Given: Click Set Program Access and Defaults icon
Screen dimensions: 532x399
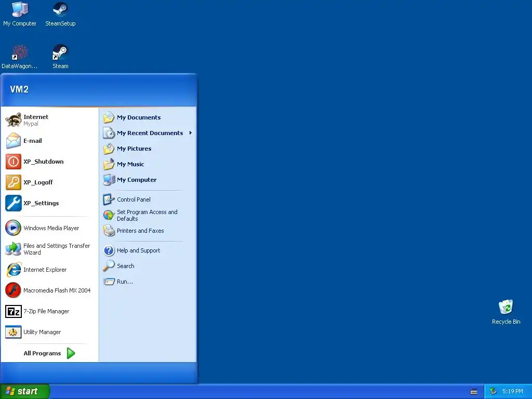Looking at the screenshot, I should (109, 215).
